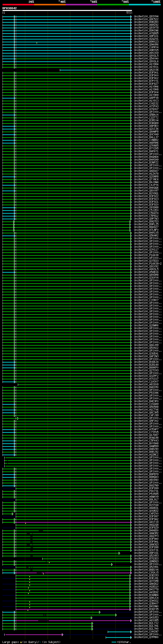
Task: Select label UniRef100_Q8X097
Action: click(x=146, y=191)
